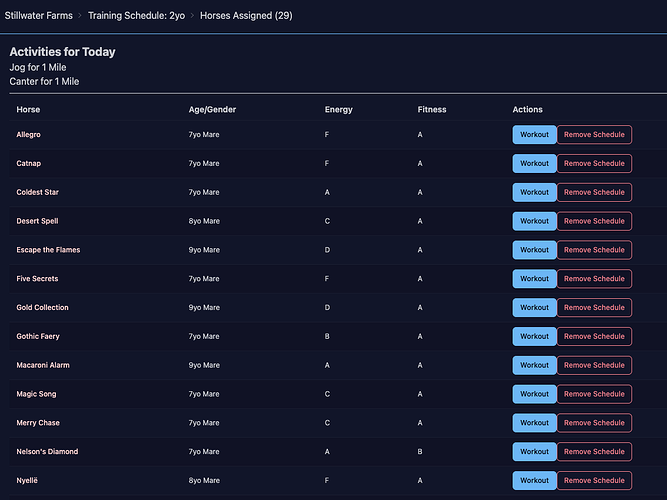This screenshot has height=500, width=667.
Task: Remove schedule for Nyellë
Action: (594, 481)
